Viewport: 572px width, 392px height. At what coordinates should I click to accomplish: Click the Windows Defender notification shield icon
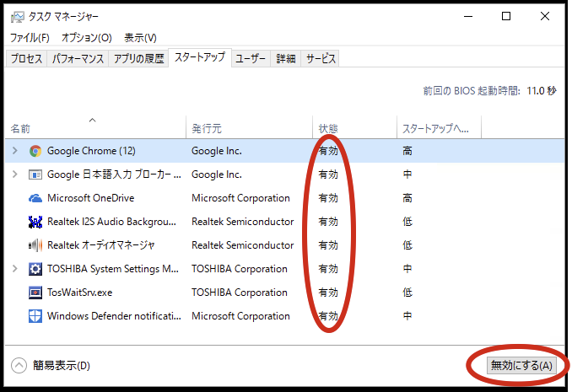[x=35, y=316]
